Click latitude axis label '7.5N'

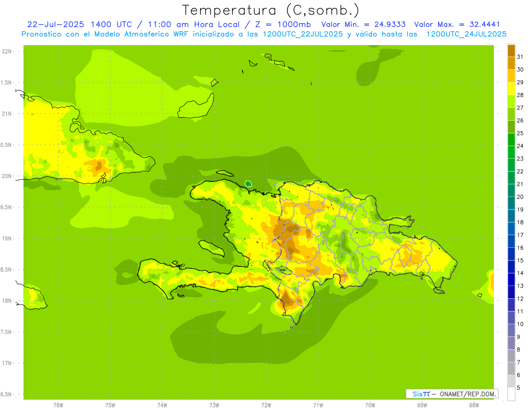coord(7,332)
